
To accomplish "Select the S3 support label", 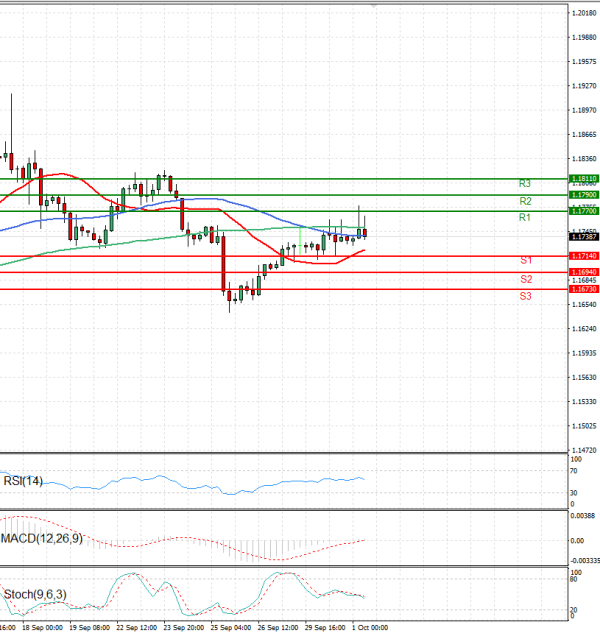I will [x=524, y=296].
